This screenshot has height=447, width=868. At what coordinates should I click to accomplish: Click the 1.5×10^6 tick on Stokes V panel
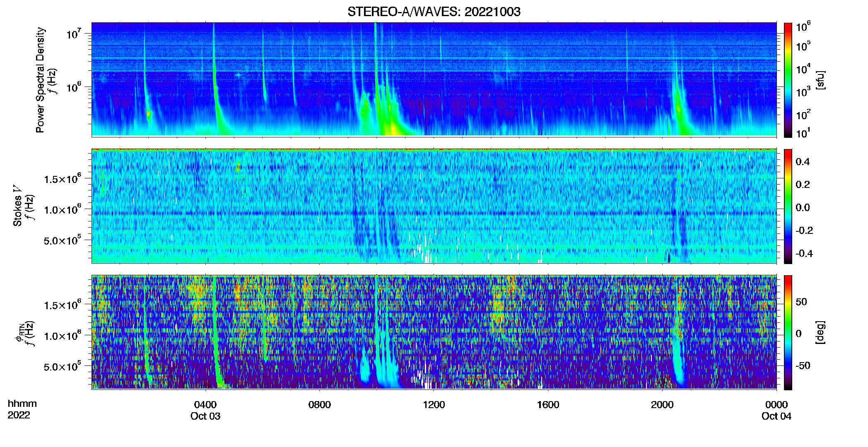point(63,179)
